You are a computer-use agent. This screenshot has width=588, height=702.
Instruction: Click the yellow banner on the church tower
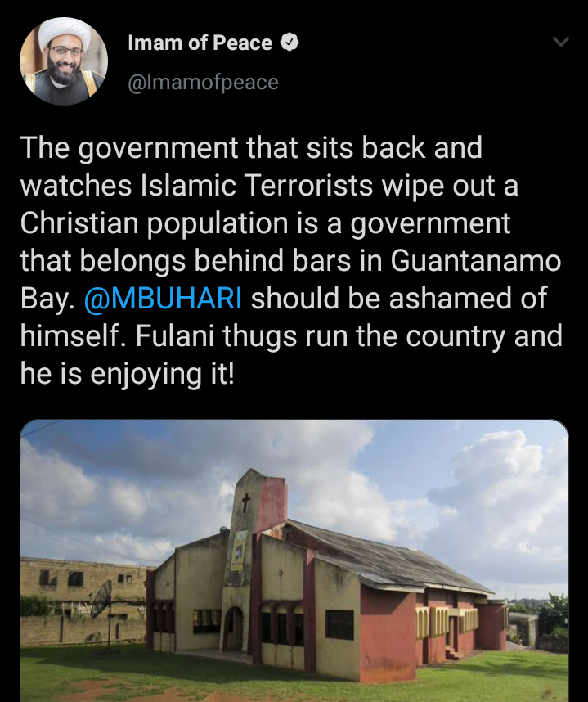pos(238,549)
